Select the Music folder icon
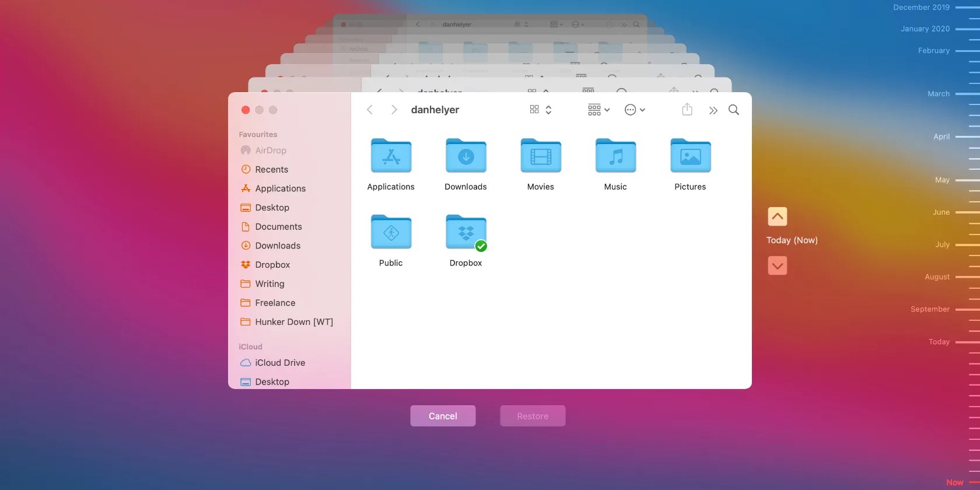Screen dimensions: 980x490 (x=615, y=156)
